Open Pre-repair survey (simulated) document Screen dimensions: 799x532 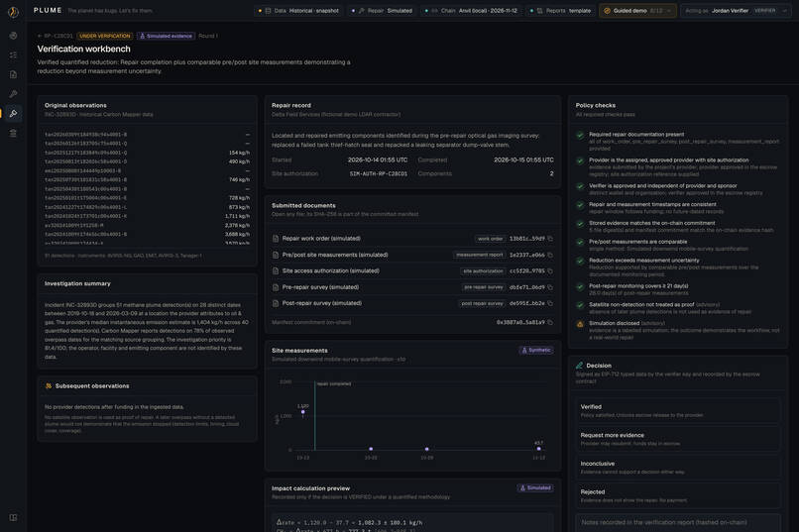pos(320,287)
